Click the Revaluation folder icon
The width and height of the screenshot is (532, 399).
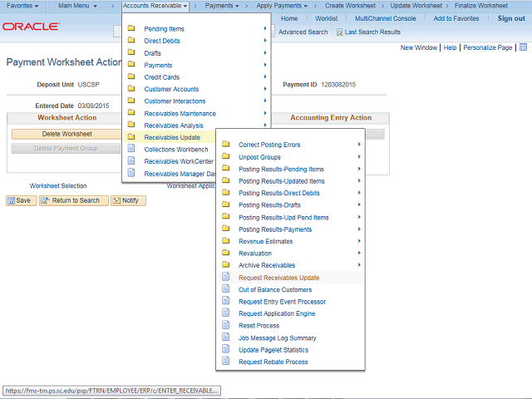pyautogui.click(x=225, y=254)
